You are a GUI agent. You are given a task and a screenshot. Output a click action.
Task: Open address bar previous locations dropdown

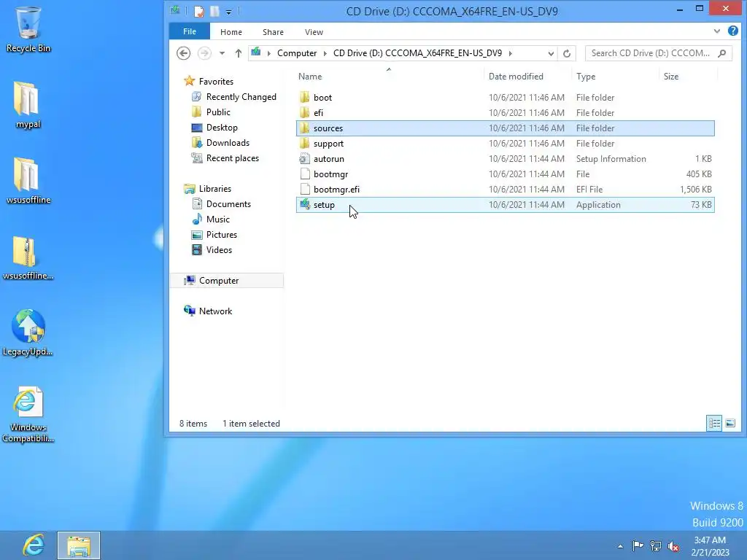pyautogui.click(x=551, y=53)
